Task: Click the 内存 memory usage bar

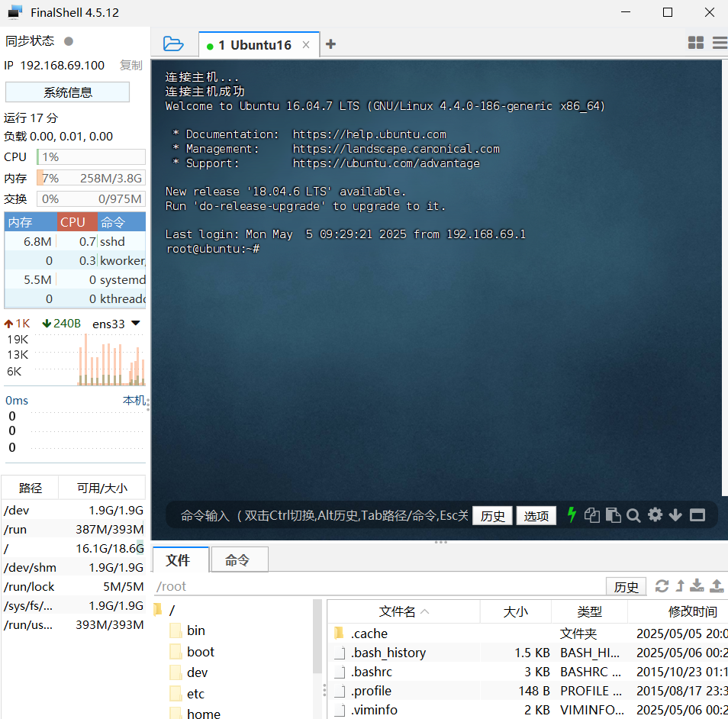Action: point(91,178)
